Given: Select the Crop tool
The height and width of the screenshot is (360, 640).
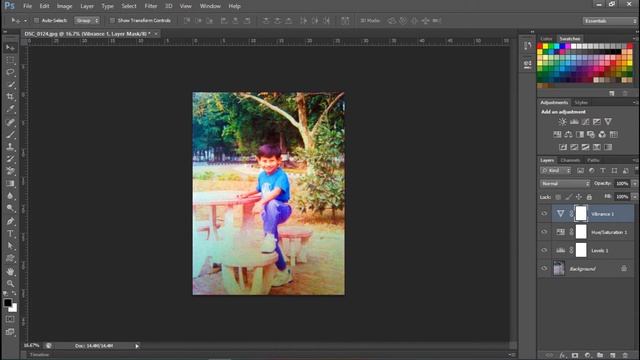Looking at the screenshot, I should [x=10, y=97].
